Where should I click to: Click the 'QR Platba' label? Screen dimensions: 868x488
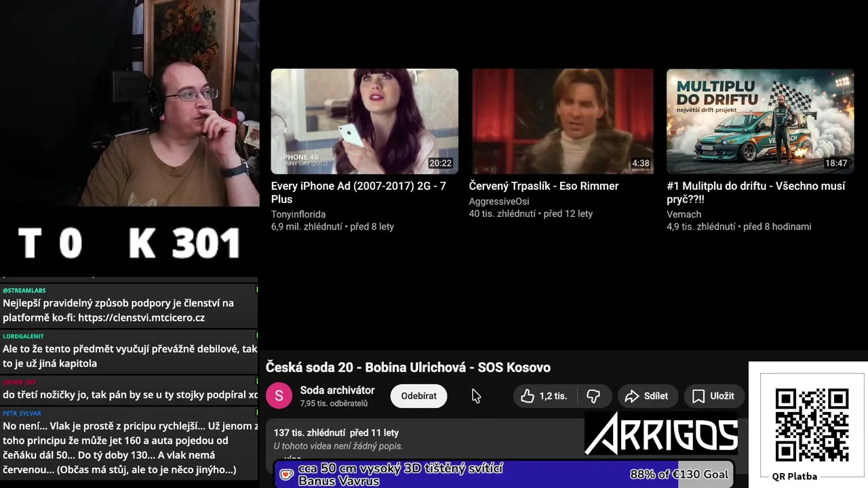tap(795, 476)
